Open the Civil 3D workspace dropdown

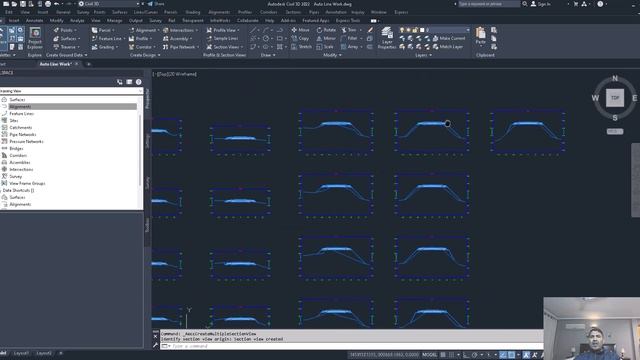tap(110, 4)
